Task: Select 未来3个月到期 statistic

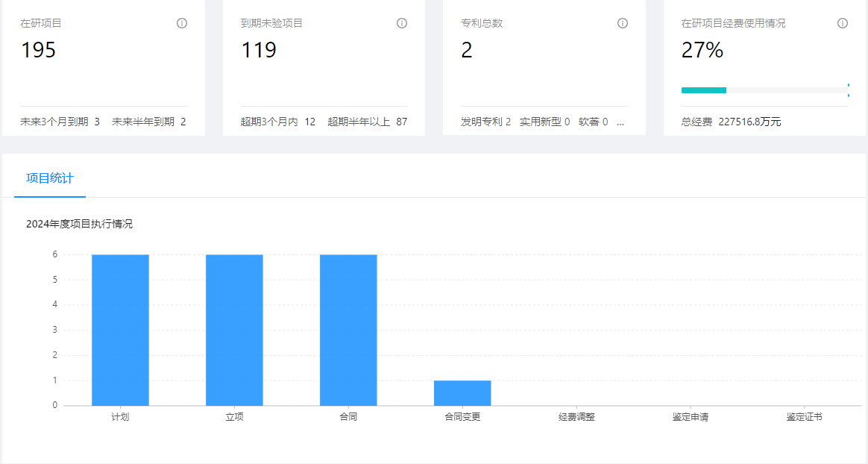Action: click(x=60, y=122)
